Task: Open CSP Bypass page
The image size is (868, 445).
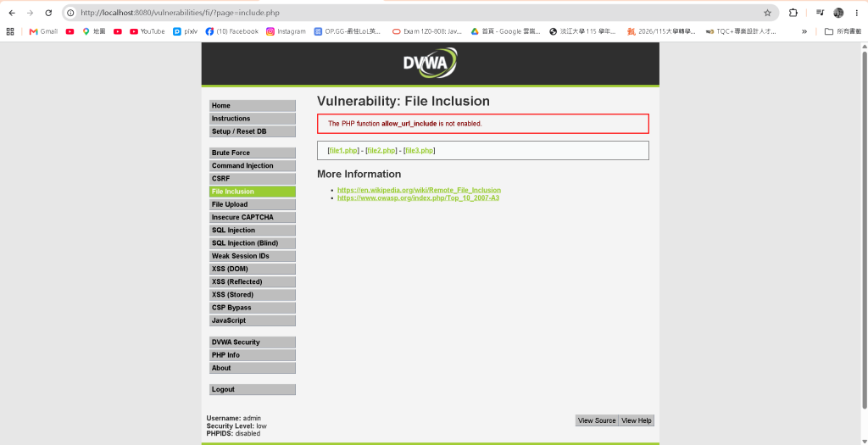Action: [253, 308]
